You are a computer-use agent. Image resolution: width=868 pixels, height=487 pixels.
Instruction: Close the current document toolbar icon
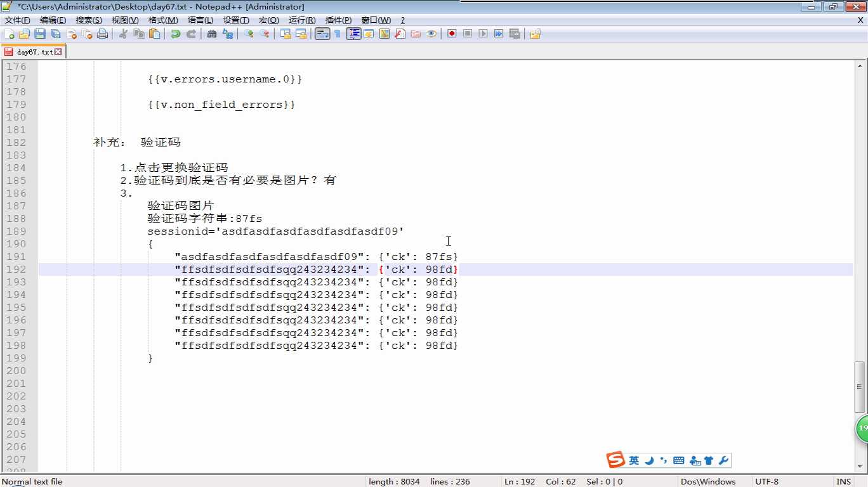72,34
